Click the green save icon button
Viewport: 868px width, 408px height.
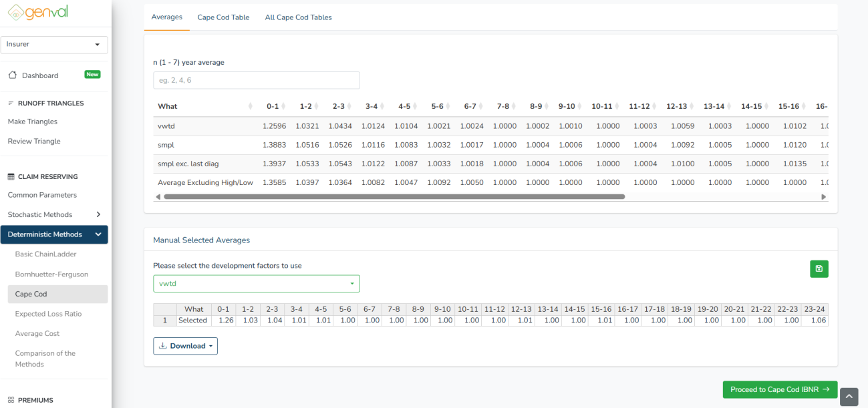tap(819, 269)
